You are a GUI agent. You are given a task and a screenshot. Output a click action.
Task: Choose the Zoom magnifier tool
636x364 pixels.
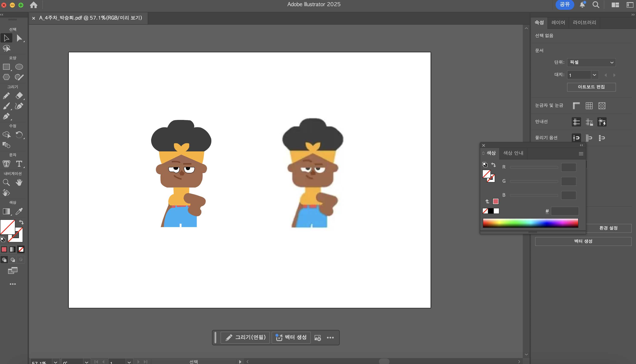tap(6, 182)
